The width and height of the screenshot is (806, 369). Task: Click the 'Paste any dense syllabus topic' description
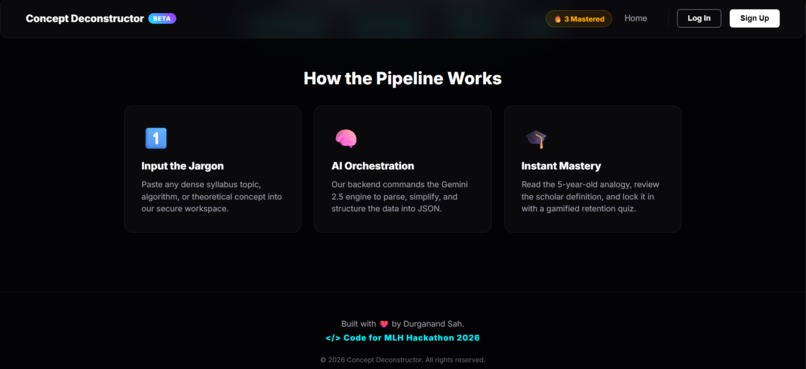[x=212, y=197]
